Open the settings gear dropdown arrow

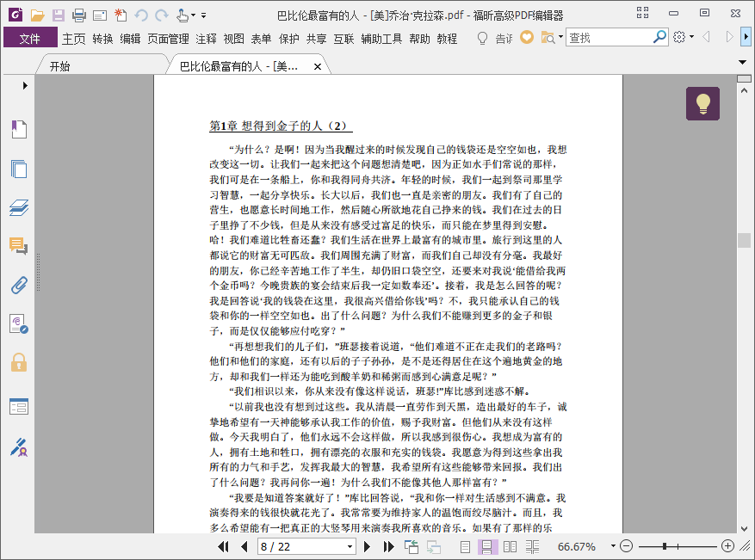point(691,37)
